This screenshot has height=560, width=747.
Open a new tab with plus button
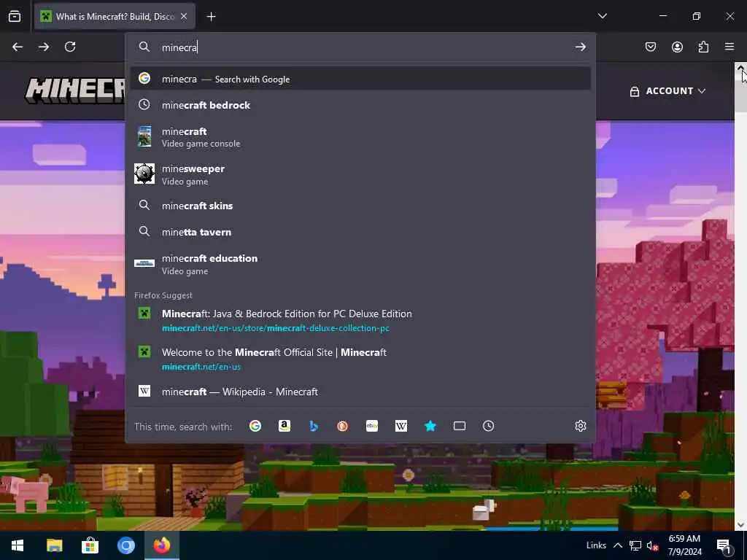pos(211,17)
